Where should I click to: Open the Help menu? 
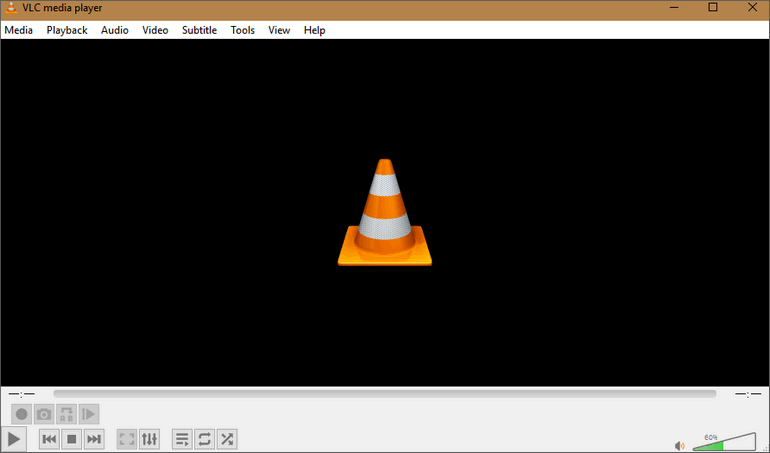point(314,30)
